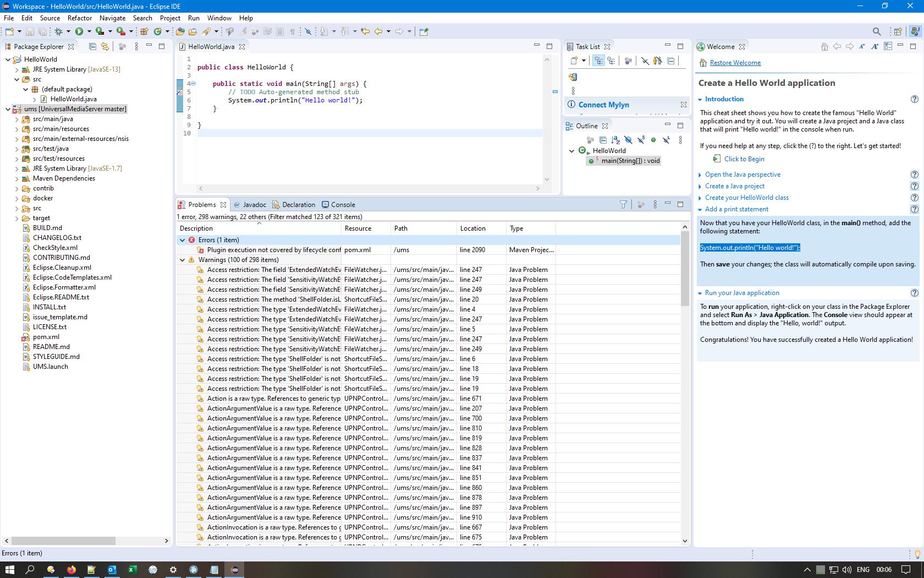Click the Open Type toolbar icon
The height and width of the screenshot is (578, 924).
[180, 31]
